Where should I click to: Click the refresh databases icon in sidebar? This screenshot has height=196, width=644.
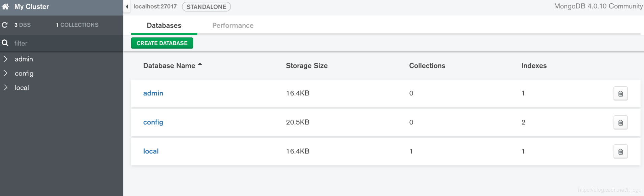coord(5,25)
